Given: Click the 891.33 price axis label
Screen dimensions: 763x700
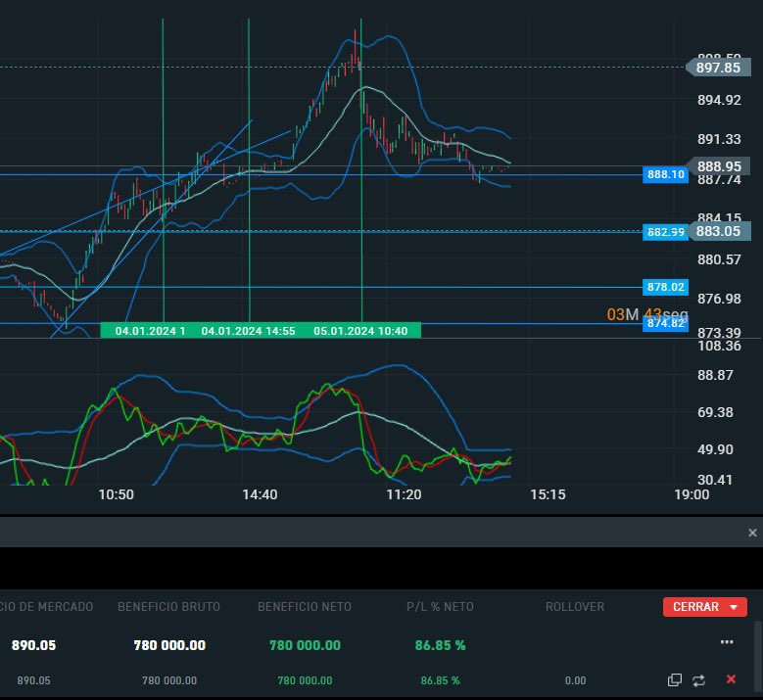Looking at the screenshot, I should [x=719, y=139].
